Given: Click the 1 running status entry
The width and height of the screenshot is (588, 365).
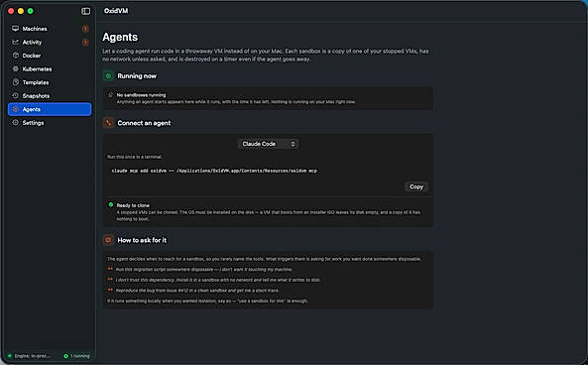Looking at the screenshot, I should click(x=77, y=356).
